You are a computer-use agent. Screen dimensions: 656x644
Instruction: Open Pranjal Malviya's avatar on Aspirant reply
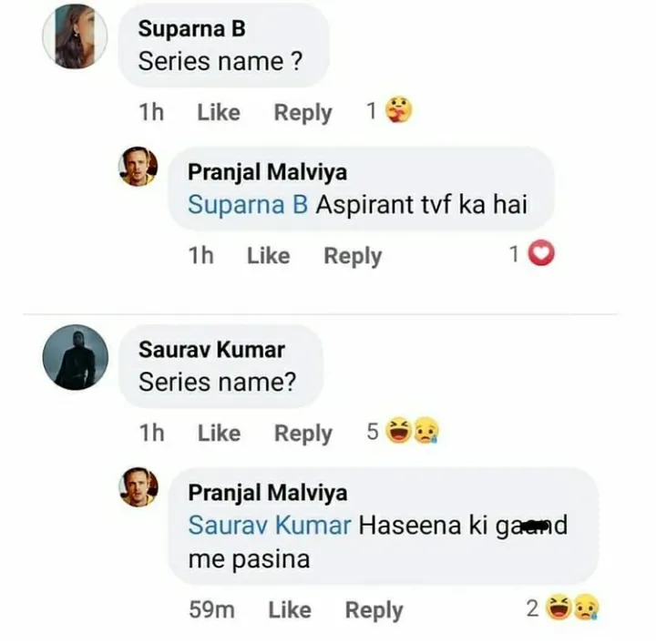point(138,167)
